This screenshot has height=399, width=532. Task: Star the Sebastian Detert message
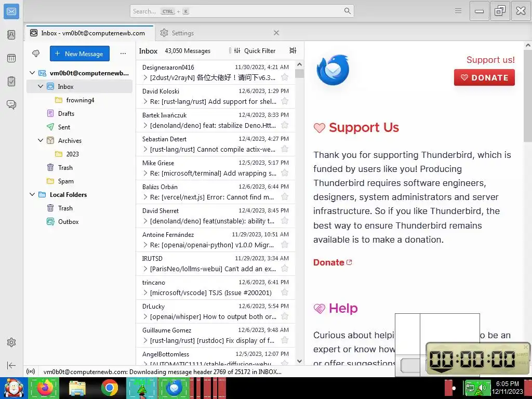(x=285, y=149)
